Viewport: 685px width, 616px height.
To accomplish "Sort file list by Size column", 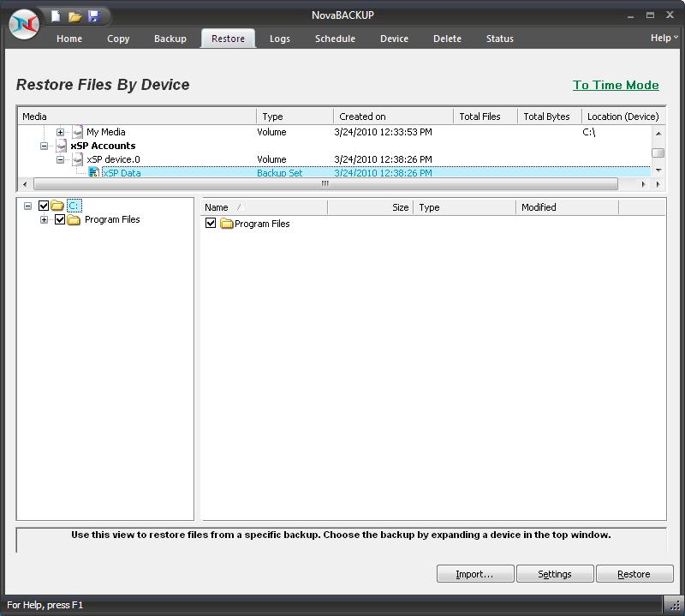I will (x=370, y=207).
